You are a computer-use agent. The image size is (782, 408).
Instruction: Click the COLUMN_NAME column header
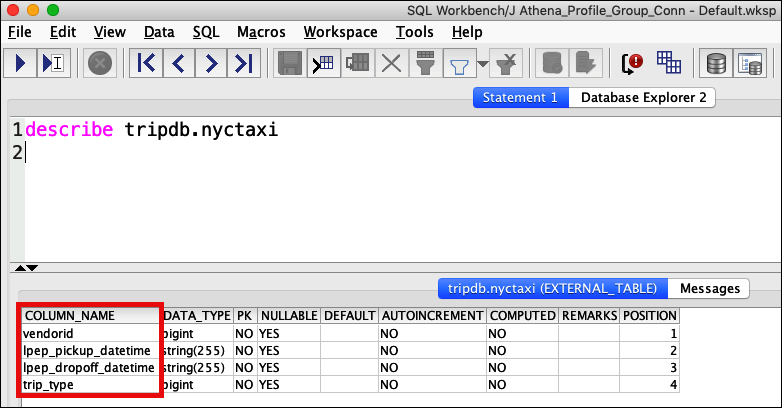coord(70,315)
